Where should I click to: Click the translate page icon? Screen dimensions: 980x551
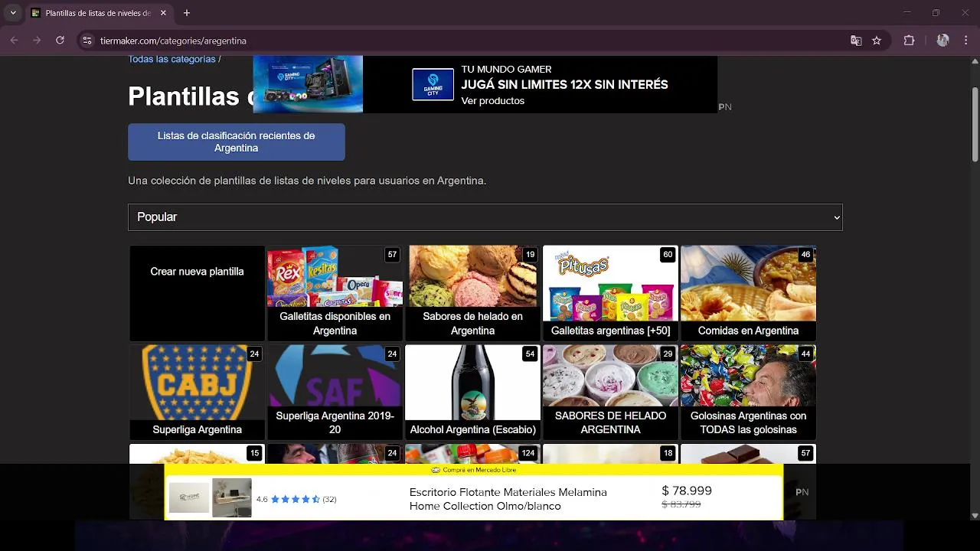[856, 41]
